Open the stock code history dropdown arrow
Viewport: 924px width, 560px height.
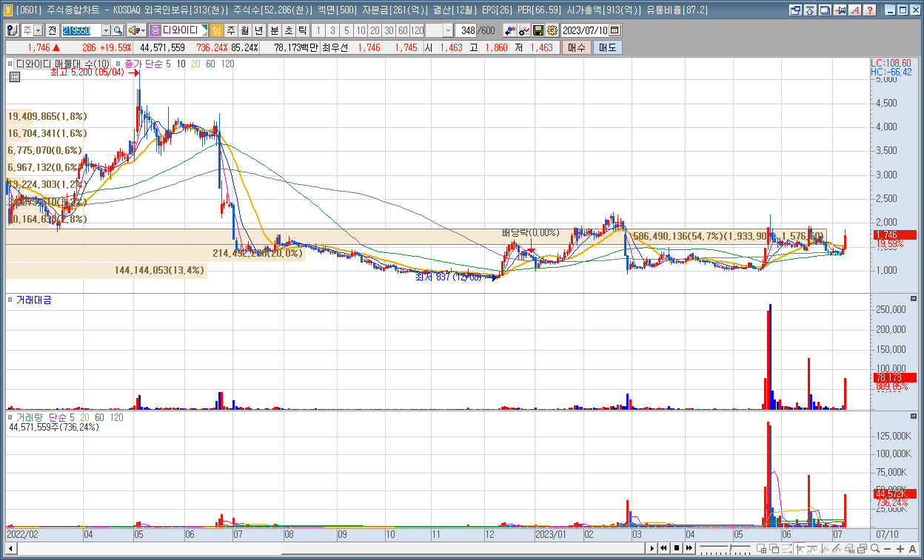[x=106, y=30]
